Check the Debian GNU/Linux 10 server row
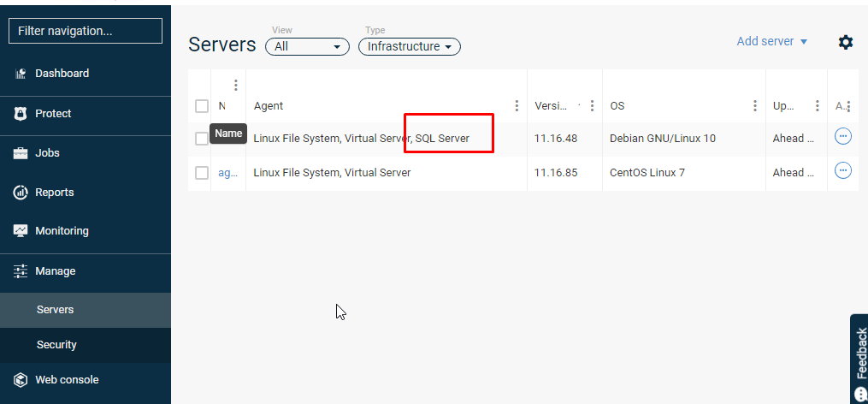 click(x=201, y=139)
